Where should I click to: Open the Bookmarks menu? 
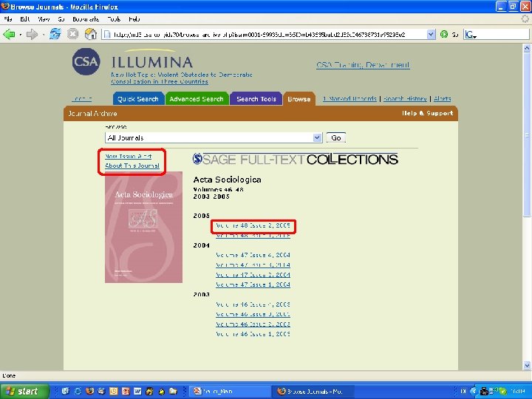click(86, 19)
